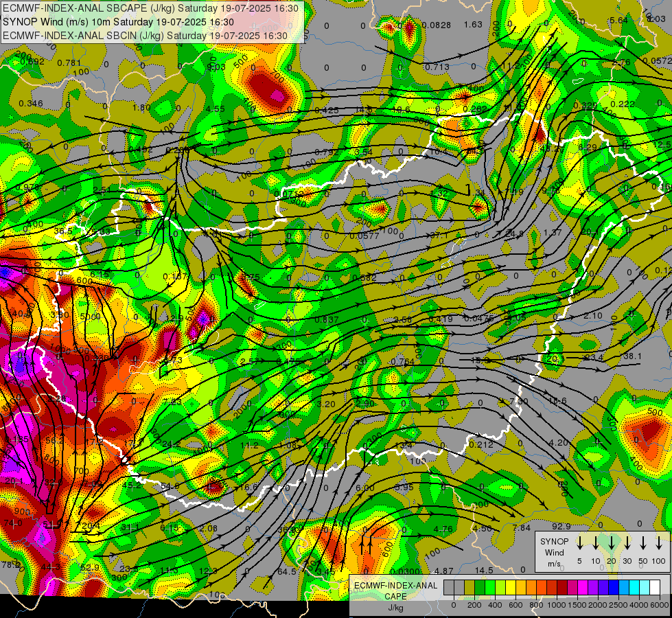Viewport: 672px width, 618px height.
Task: Click the 2.90 value on the map
Action: [x=364, y=404]
